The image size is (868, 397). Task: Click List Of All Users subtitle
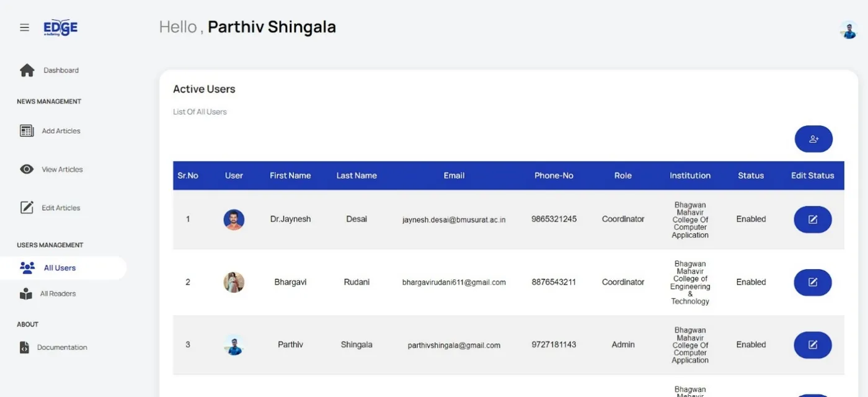tap(200, 112)
